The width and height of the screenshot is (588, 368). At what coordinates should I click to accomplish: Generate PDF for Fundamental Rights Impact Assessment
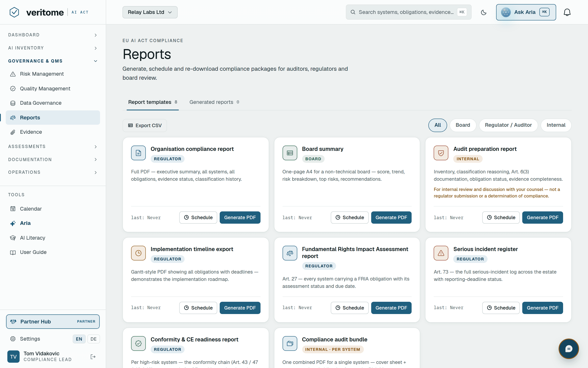coord(391,308)
